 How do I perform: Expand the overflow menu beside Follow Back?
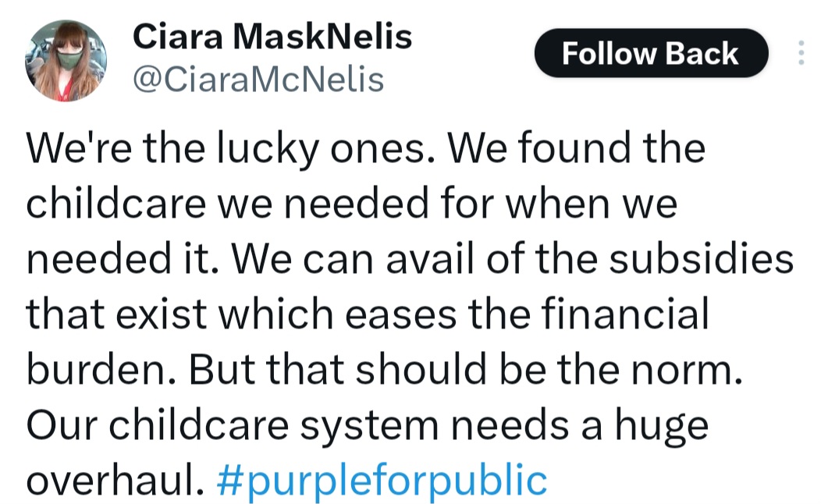pos(801,52)
